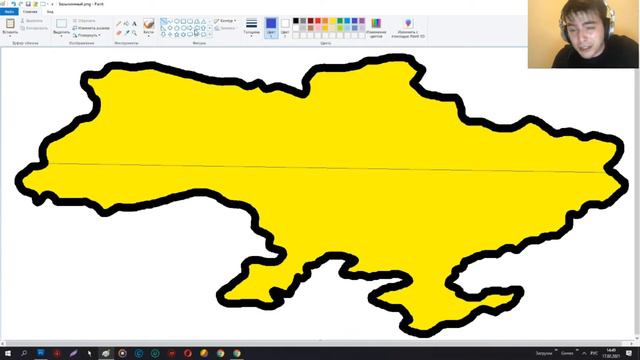Viewport: 640px width, 360px height.
Task: Click the Resize (Изменить размер) button
Action: coord(91,28)
